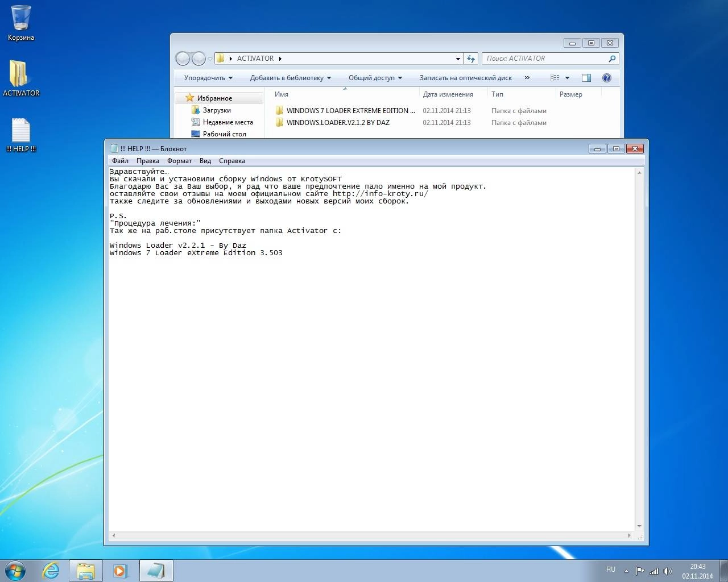Expand breadcrumb arrow after ACTIVATOR
The image size is (728, 582).
pos(280,59)
